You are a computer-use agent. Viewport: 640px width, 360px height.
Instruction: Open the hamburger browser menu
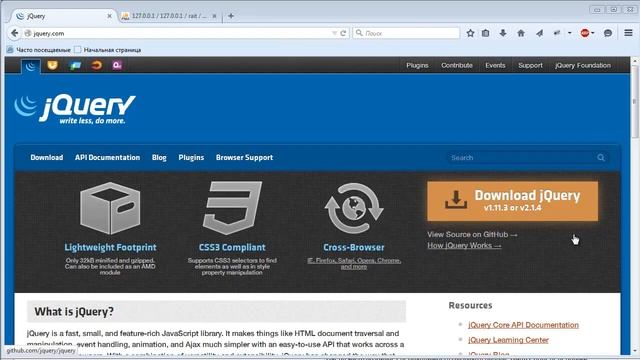coord(628,33)
